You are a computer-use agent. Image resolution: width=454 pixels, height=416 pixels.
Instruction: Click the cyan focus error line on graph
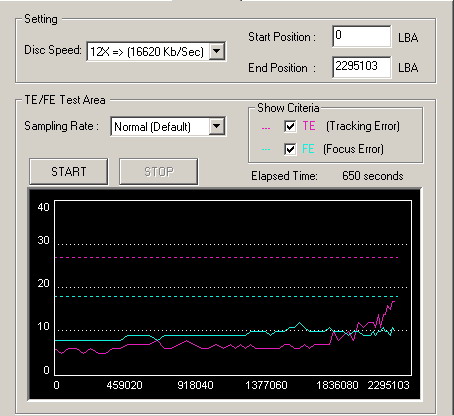pyautogui.click(x=200, y=335)
